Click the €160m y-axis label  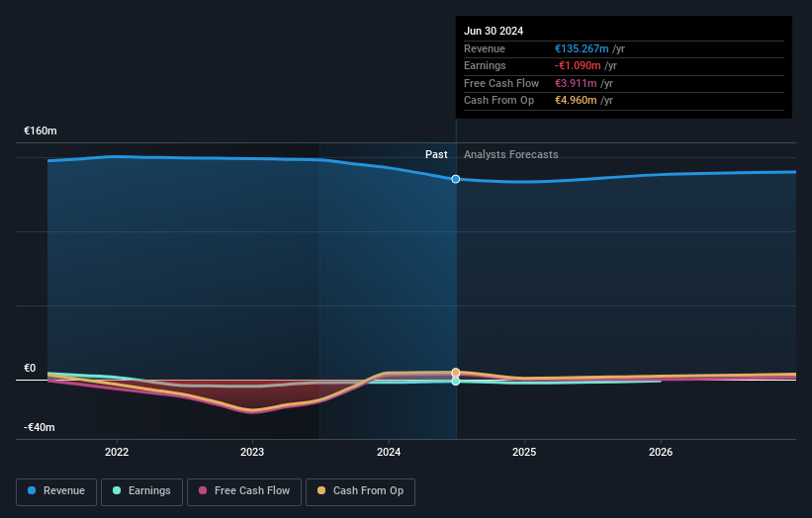[x=41, y=130]
